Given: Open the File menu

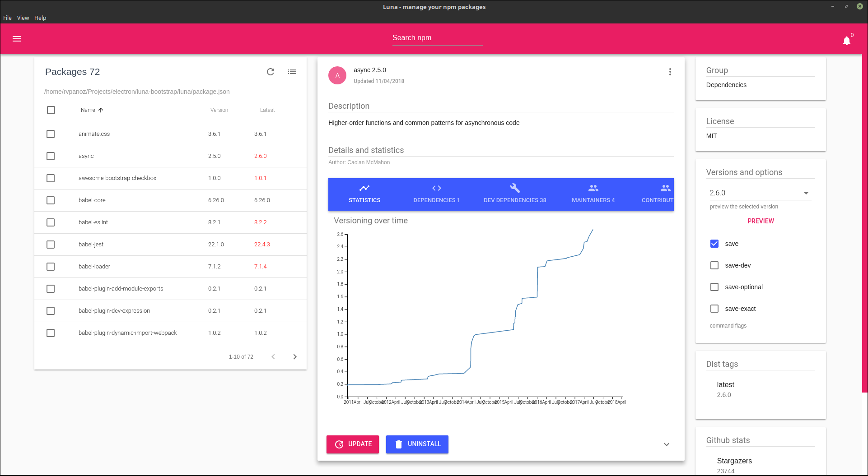Looking at the screenshot, I should pyautogui.click(x=7, y=18).
